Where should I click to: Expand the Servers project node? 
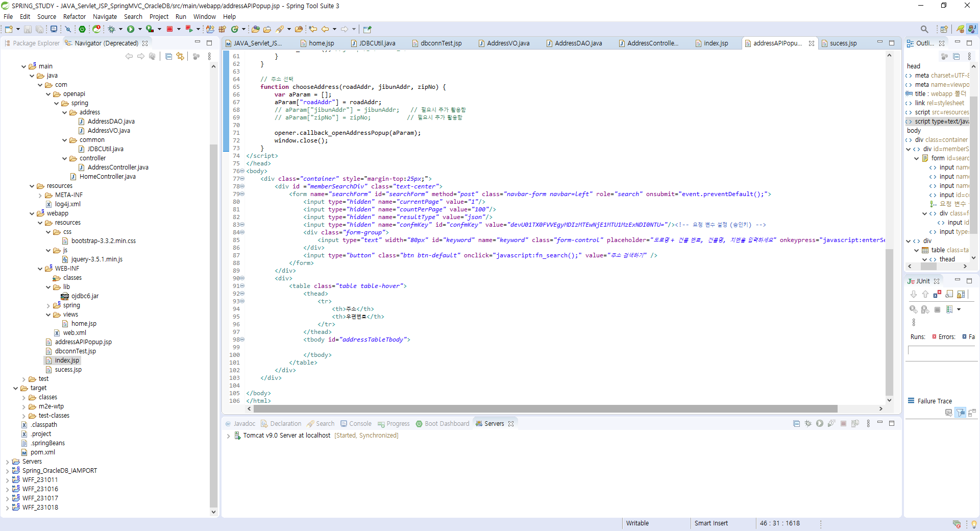pos(7,462)
